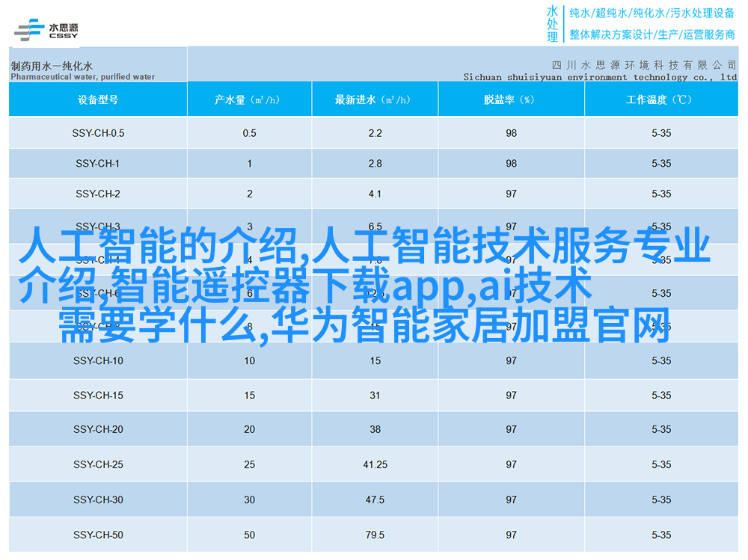Select the 79.5 inlet water cell

[x=375, y=535]
